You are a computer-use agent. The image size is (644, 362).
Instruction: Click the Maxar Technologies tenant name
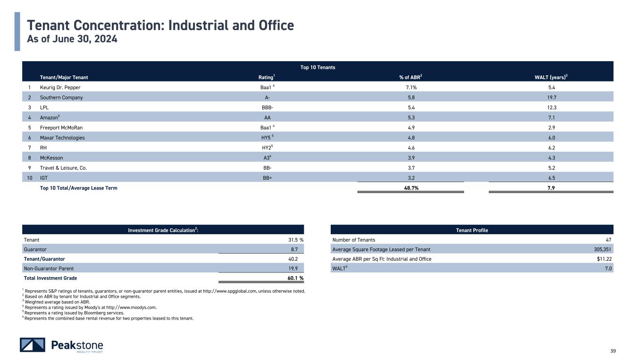point(62,138)
